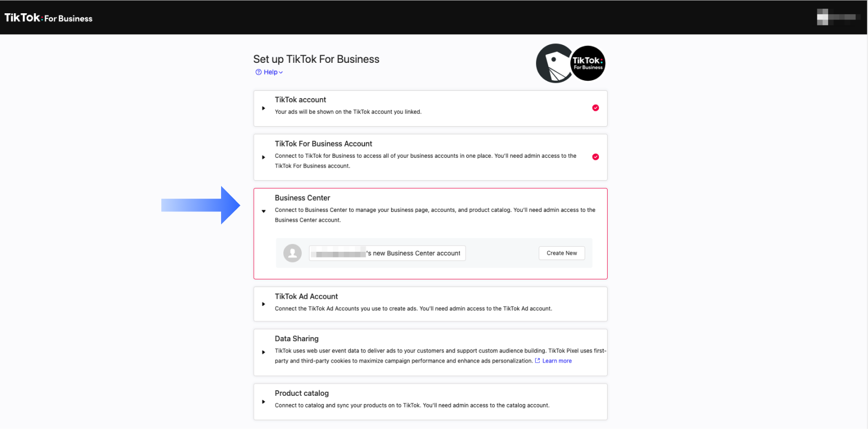The height and width of the screenshot is (429, 868).
Task: Click the 'TikTok Ad Account' title
Action: 306,297
